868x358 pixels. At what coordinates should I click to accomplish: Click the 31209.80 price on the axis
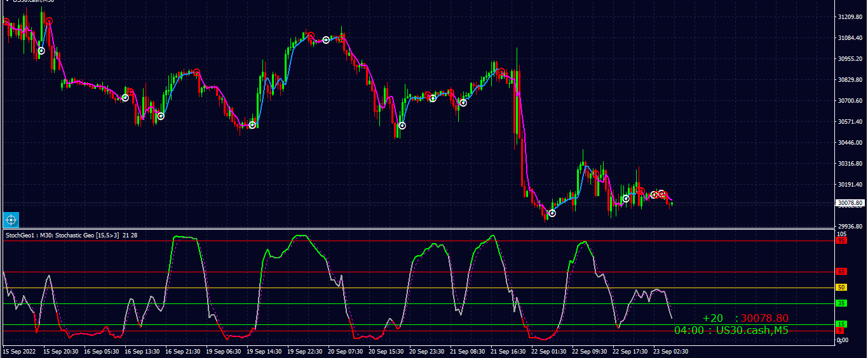click(x=850, y=17)
